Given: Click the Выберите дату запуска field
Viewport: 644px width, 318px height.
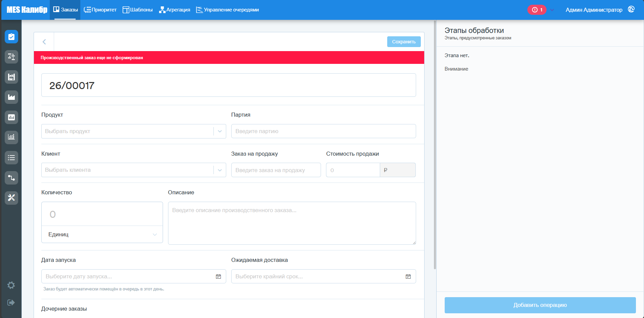Looking at the screenshot, I should coord(133,276).
